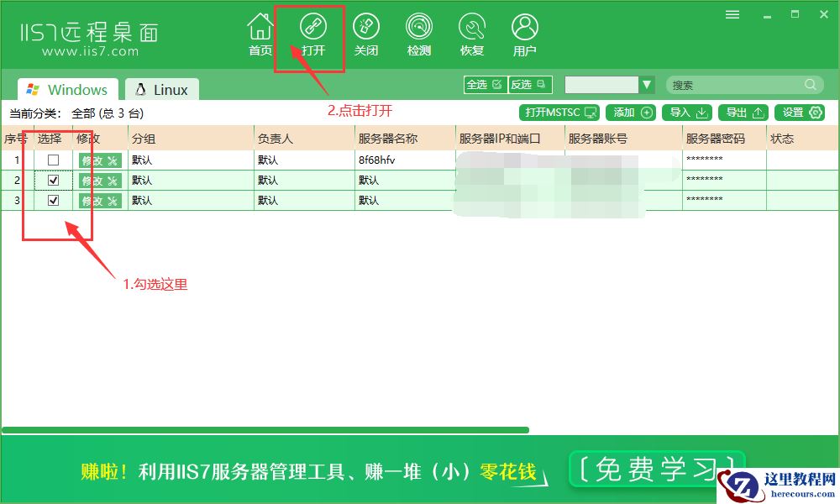Click 修改 edit button in row 1
Viewport: 840px width, 504px height.
[x=100, y=160]
